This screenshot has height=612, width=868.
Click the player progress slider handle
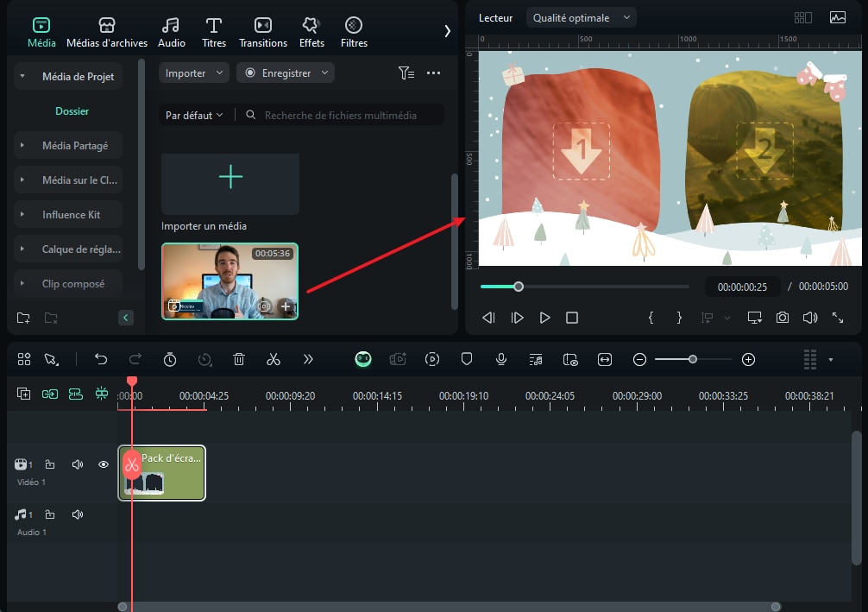519,287
